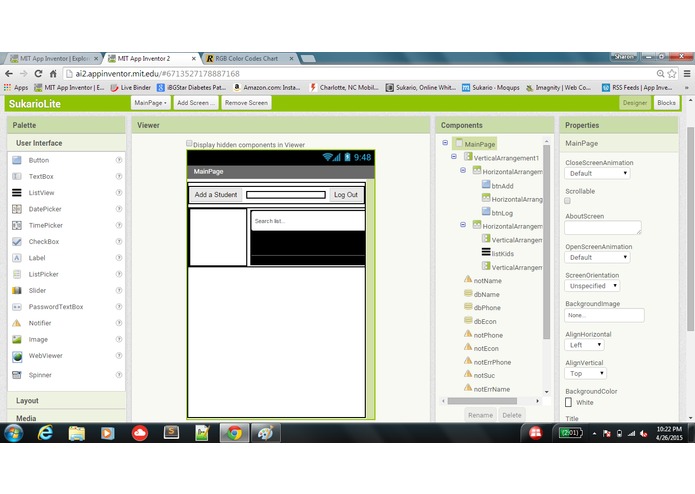
Task: Go to the browser home page icon
Action: [x=53, y=74]
